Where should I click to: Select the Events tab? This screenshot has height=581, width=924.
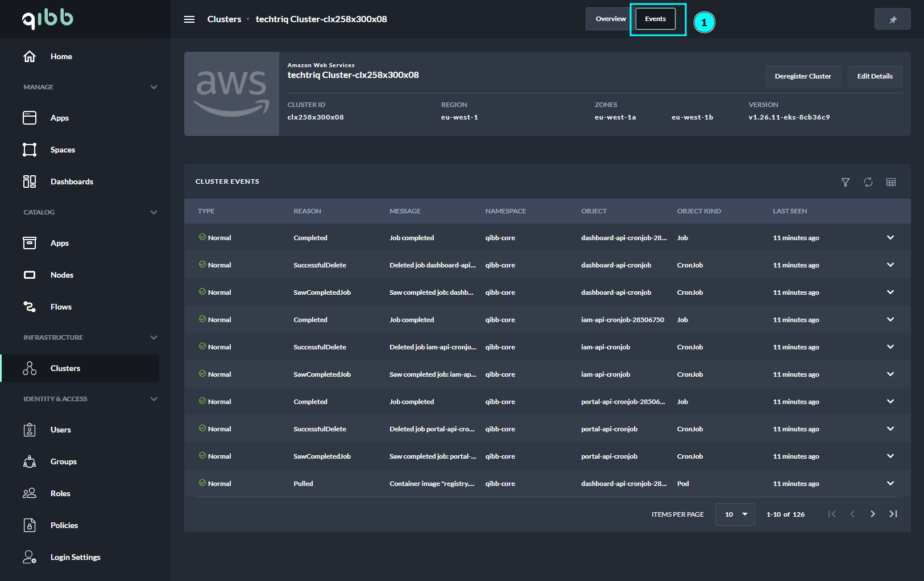[655, 19]
